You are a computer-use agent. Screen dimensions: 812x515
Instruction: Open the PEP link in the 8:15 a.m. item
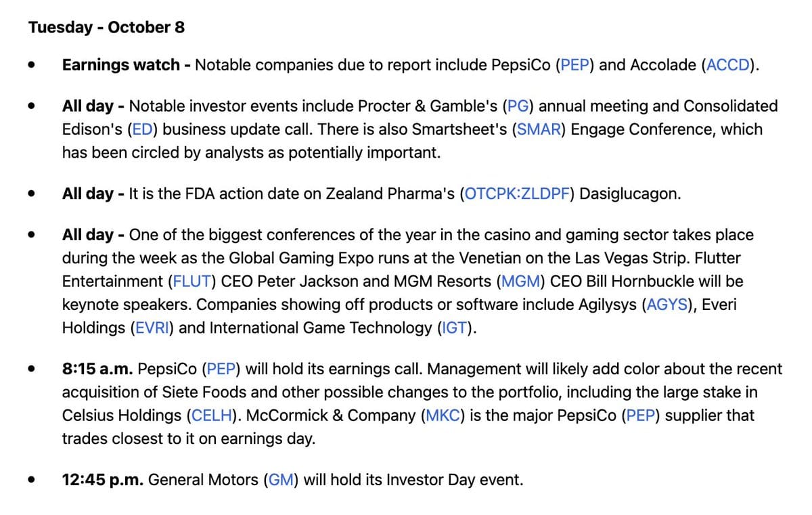coord(221,369)
